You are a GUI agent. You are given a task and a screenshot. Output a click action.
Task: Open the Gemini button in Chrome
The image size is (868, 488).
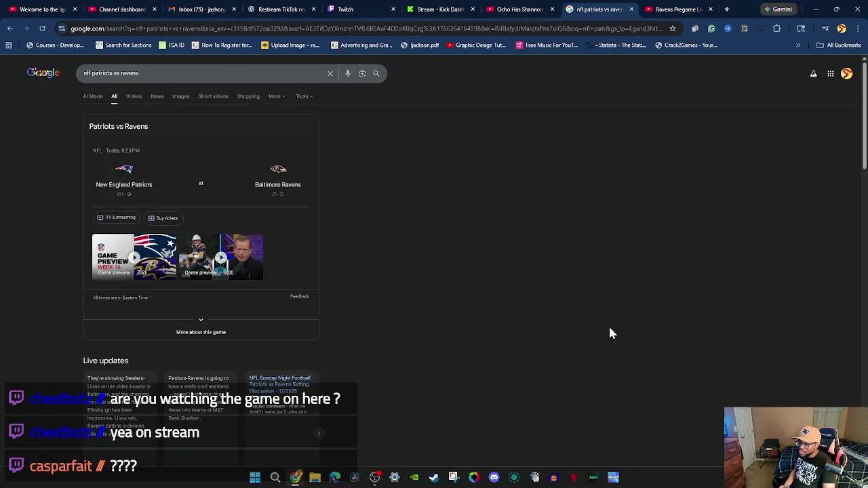[x=778, y=9]
